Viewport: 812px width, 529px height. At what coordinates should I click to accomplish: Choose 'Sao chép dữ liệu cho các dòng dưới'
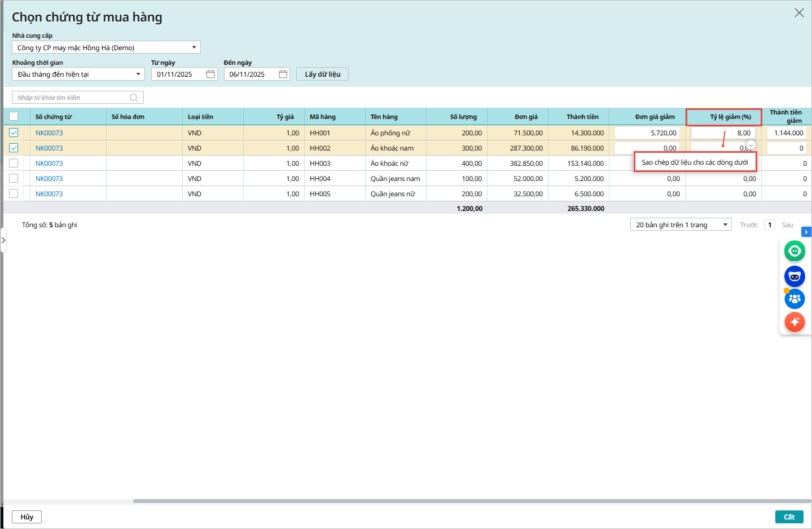click(x=695, y=162)
